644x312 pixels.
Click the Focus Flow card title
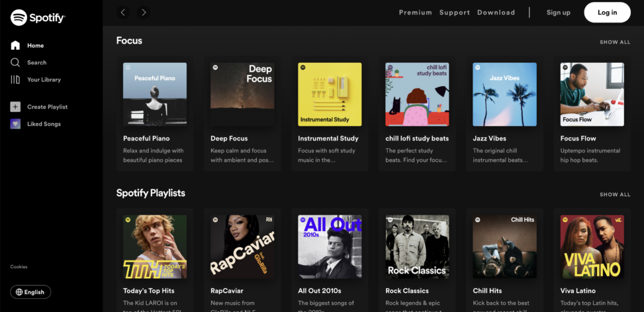click(578, 138)
